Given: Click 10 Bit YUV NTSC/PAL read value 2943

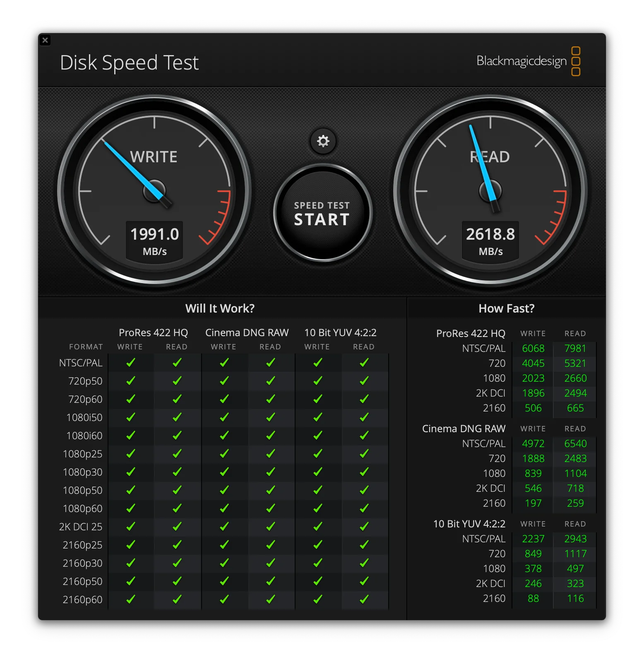Looking at the screenshot, I should (575, 539).
